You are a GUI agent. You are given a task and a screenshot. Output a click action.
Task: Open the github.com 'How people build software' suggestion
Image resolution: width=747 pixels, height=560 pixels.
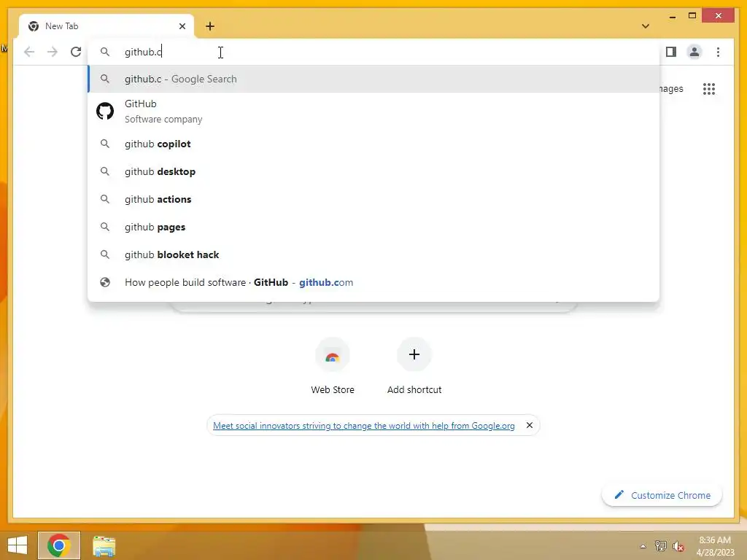click(x=373, y=282)
